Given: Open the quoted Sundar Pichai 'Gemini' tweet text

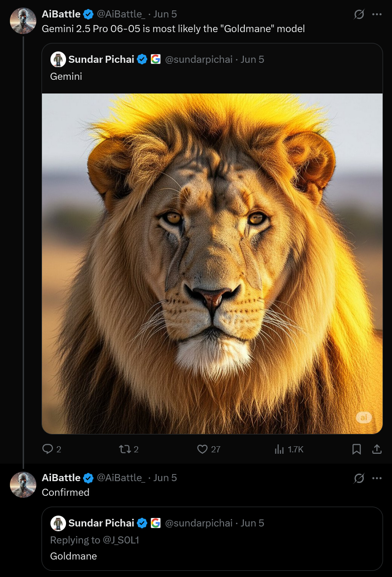Looking at the screenshot, I should [66, 76].
